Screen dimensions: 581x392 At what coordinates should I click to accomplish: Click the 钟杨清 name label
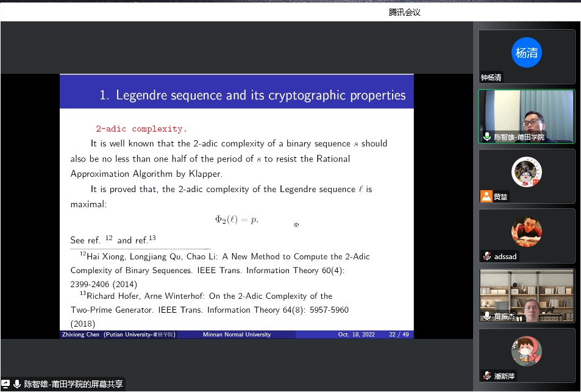[x=491, y=77]
